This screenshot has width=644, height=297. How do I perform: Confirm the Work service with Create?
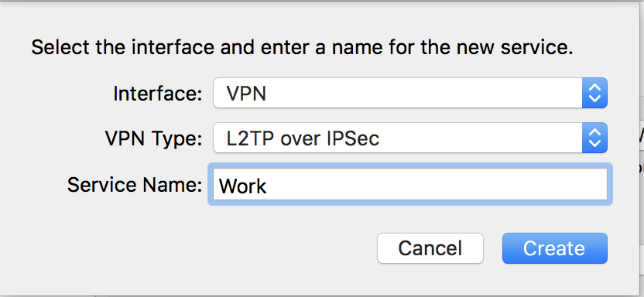tap(554, 248)
